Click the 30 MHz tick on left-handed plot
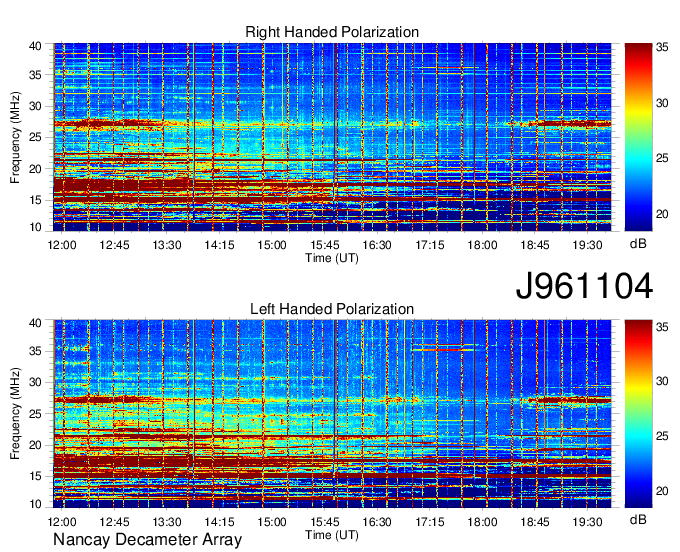This screenshot has height=552, width=680. [x=36, y=382]
